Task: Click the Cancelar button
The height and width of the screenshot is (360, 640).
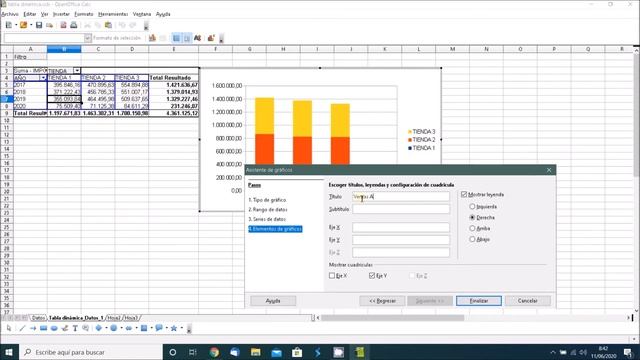Action: pyautogui.click(x=528, y=301)
